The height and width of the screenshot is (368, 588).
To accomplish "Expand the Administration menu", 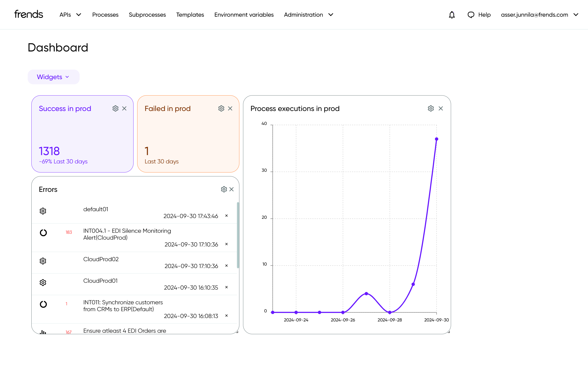I will (x=308, y=15).
